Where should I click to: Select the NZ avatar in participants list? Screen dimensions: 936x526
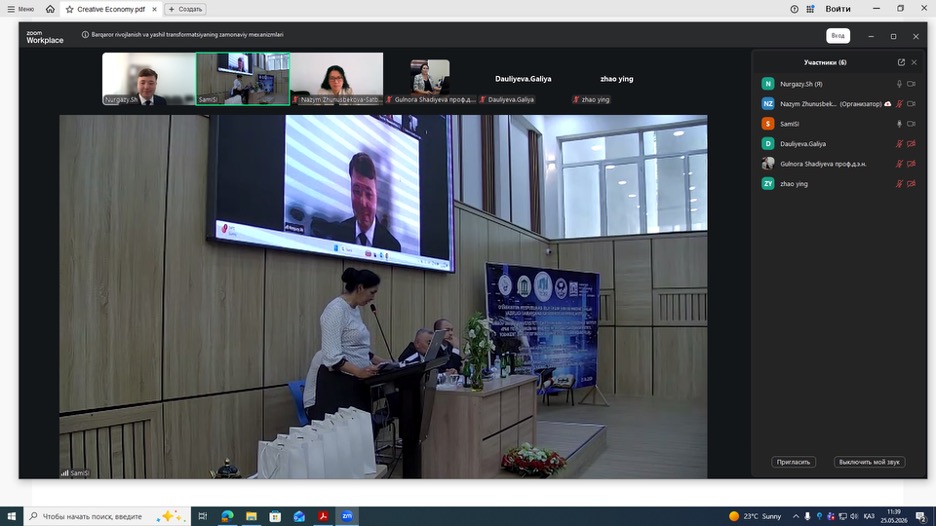[x=768, y=104]
